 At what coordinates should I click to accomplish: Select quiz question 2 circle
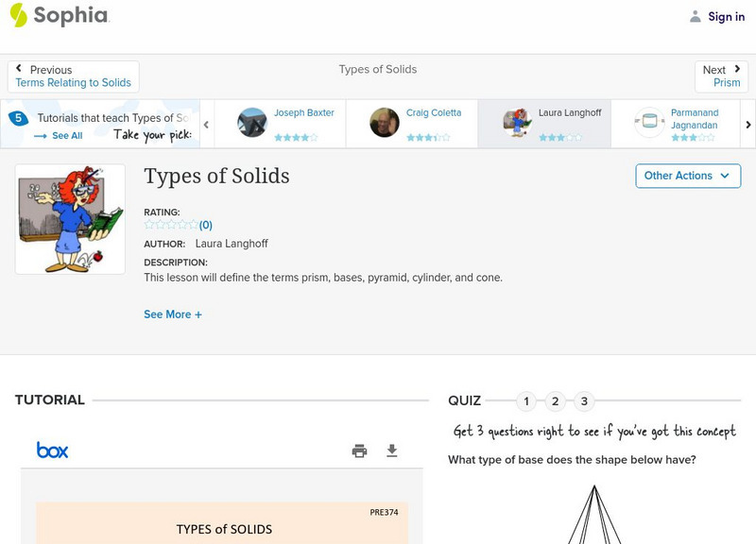(556, 401)
